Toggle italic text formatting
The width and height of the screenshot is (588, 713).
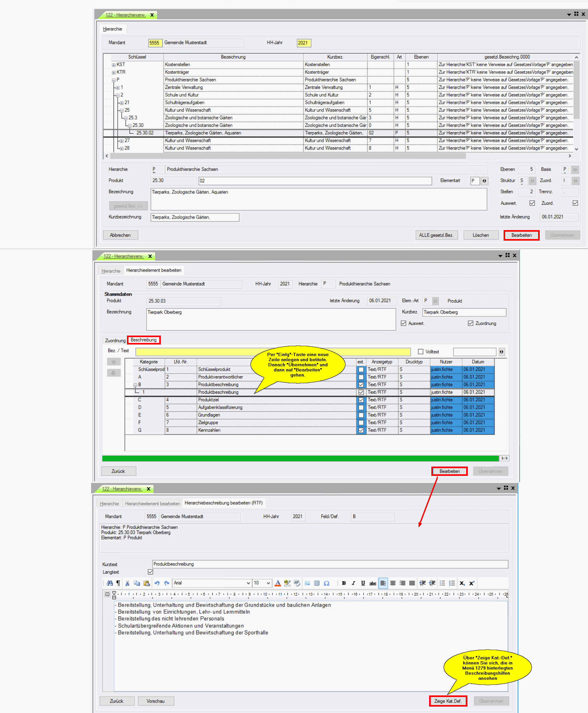(x=353, y=583)
